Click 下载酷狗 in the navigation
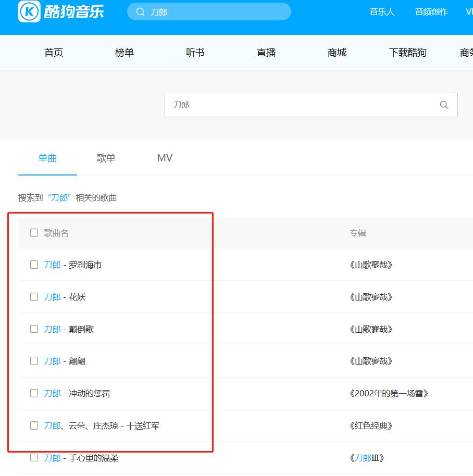The image size is (473, 476). pyautogui.click(x=408, y=52)
